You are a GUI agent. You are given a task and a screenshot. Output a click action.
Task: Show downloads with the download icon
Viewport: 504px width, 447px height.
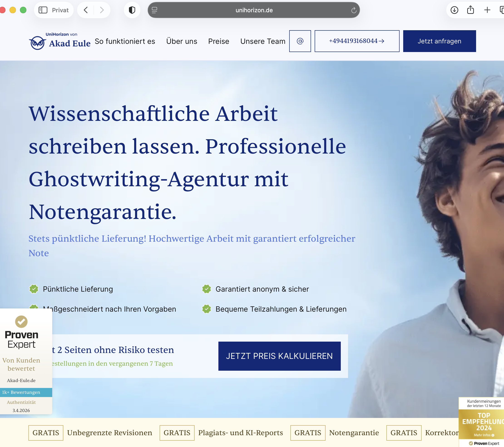pyautogui.click(x=455, y=10)
